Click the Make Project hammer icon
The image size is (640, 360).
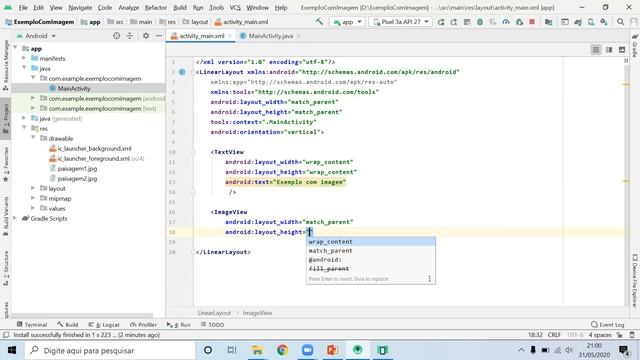click(x=319, y=22)
